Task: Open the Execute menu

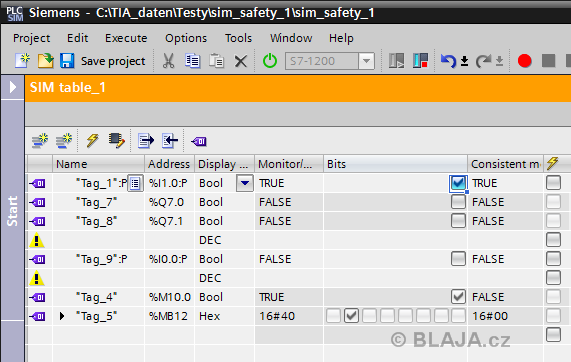Action: (x=126, y=38)
